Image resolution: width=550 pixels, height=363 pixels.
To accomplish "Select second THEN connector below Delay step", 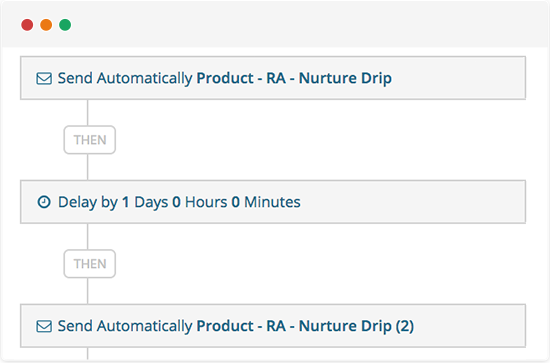I will click(x=90, y=264).
